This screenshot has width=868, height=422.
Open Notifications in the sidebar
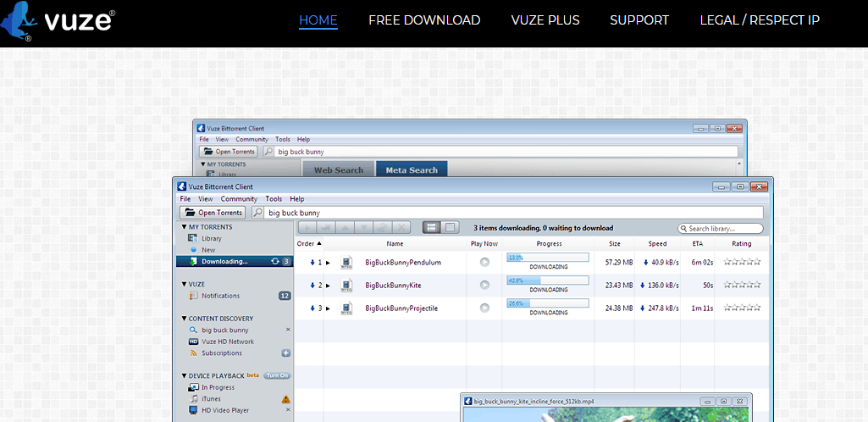click(x=220, y=296)
